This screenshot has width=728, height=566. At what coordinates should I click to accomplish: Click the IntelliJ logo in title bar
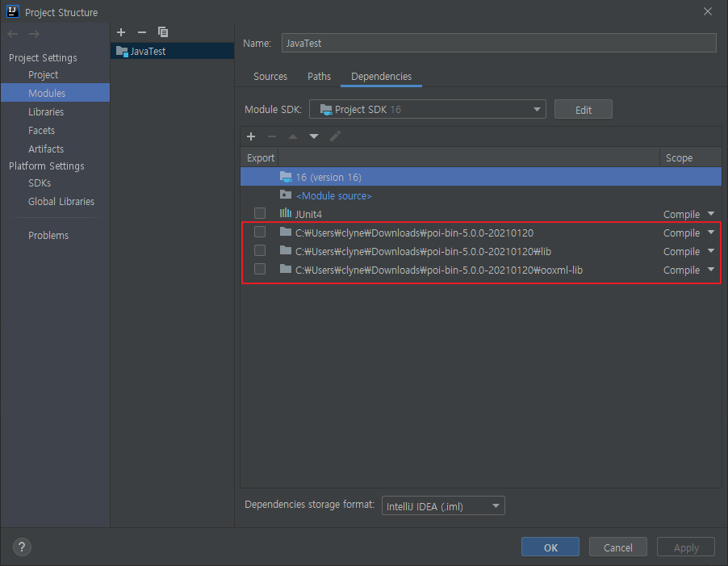(x=13, y=11)
